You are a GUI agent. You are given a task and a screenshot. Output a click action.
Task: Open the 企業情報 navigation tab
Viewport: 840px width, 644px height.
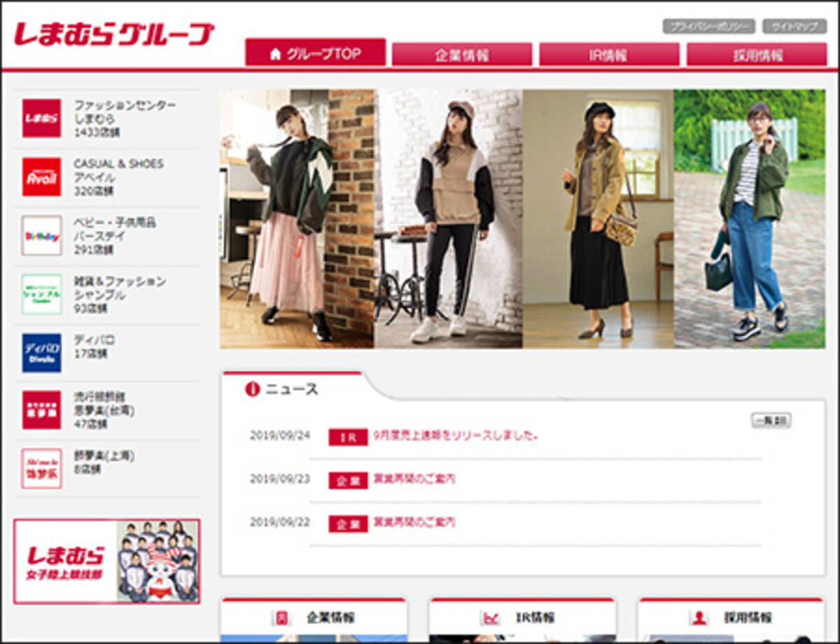(462, 55)
